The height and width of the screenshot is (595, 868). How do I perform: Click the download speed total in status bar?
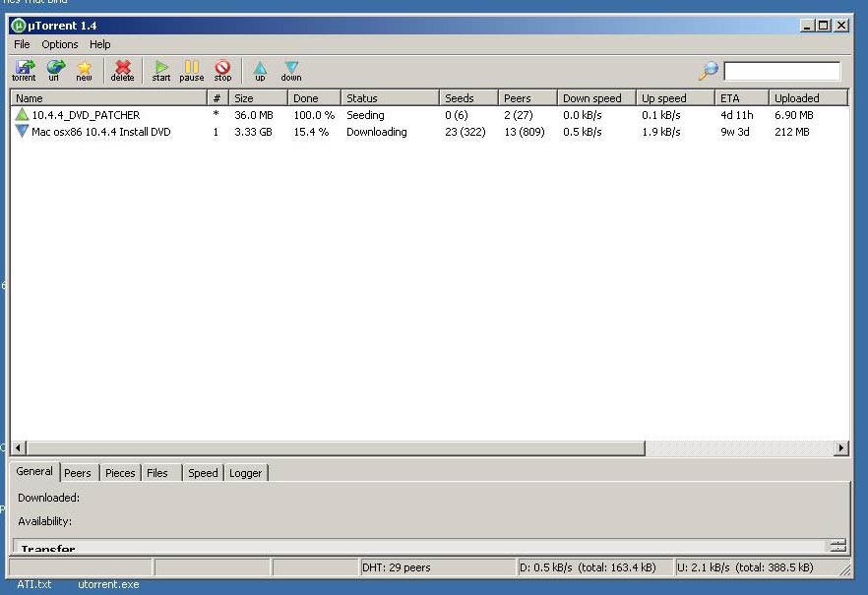[x=594, y=567]
